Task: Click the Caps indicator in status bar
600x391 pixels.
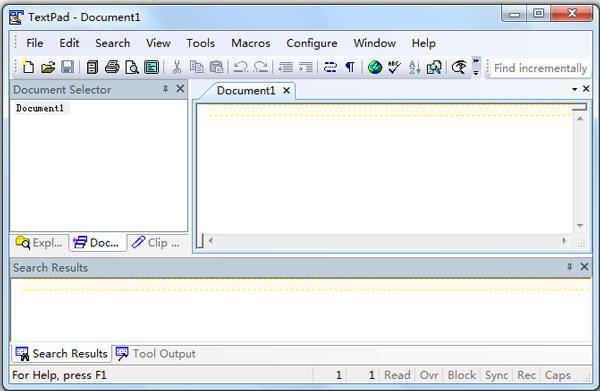Action: 558,375
